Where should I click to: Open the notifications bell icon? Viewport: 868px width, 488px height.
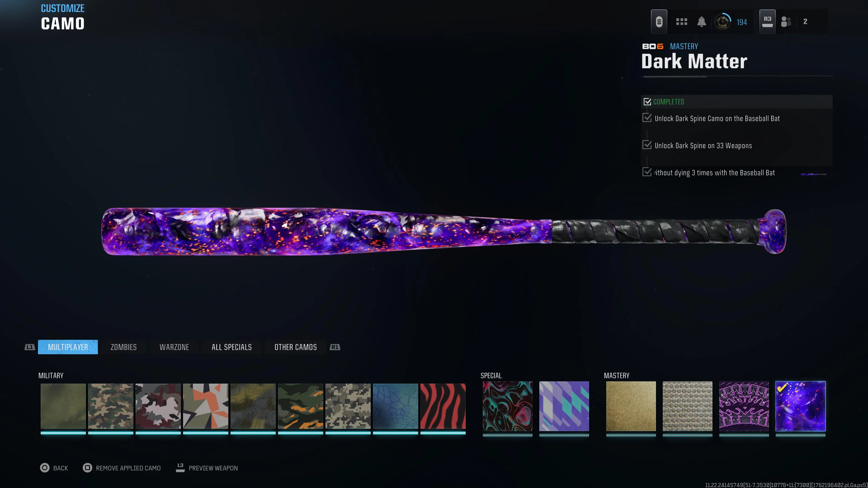coord(701,22)
